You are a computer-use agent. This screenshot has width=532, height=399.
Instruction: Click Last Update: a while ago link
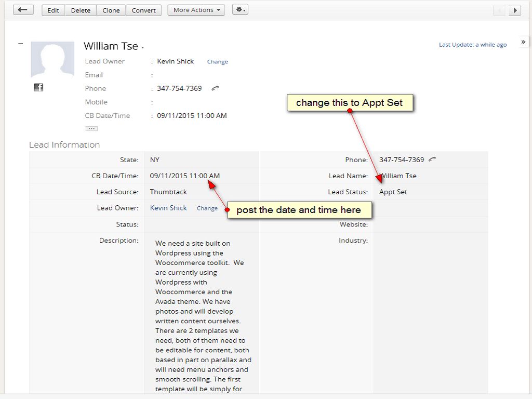point(473,45)
